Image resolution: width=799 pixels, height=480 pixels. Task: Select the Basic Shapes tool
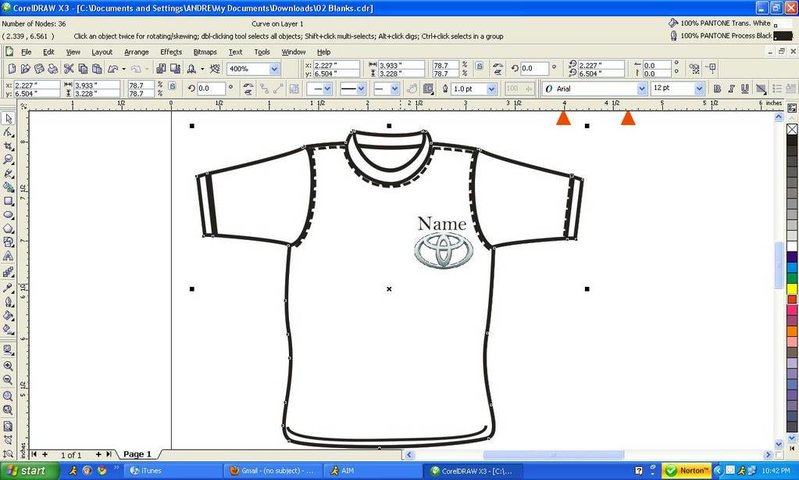coord(8,242)
